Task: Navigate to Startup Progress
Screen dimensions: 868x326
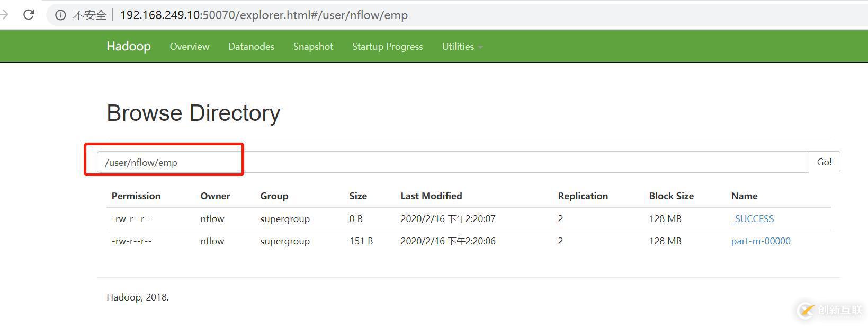Action: [x=387, y=47]
